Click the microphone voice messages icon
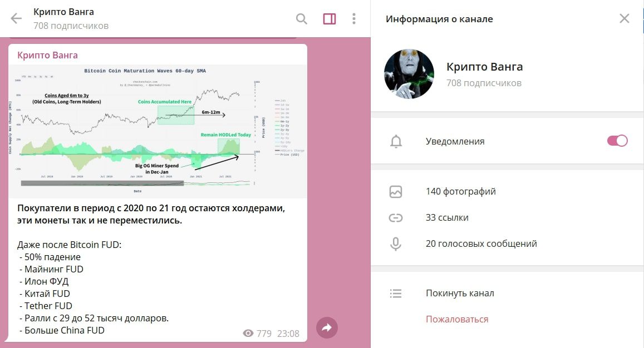This screenshot has height=348, width=644. (x=396, y=243)
